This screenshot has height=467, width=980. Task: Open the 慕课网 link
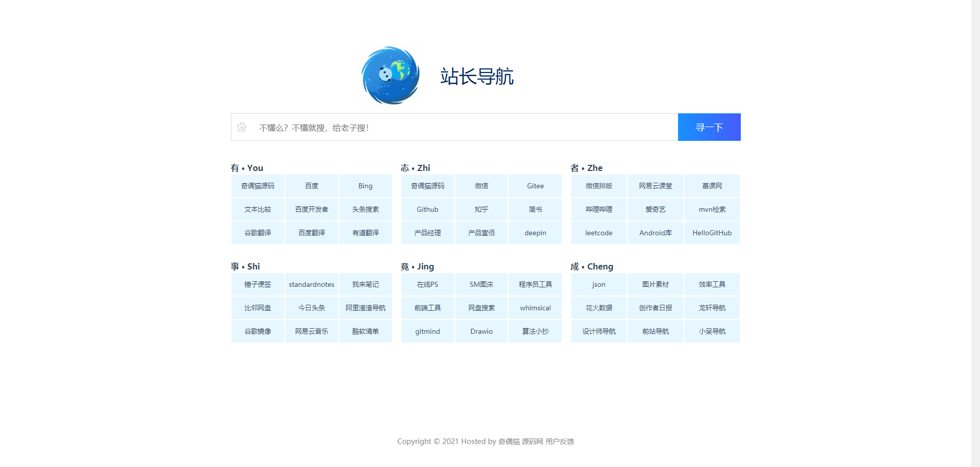712,186
